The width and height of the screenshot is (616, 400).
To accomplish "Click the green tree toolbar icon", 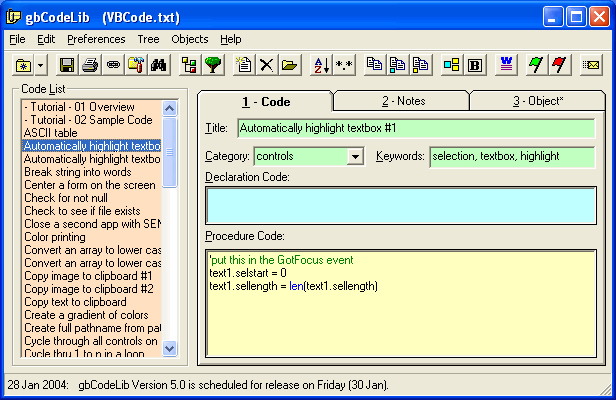I will click(213, 65).
